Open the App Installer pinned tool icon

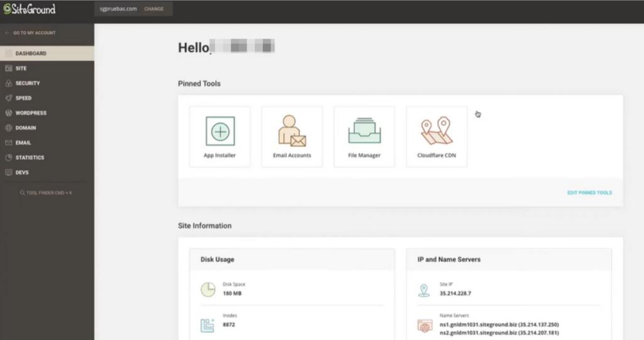[219, 132]
